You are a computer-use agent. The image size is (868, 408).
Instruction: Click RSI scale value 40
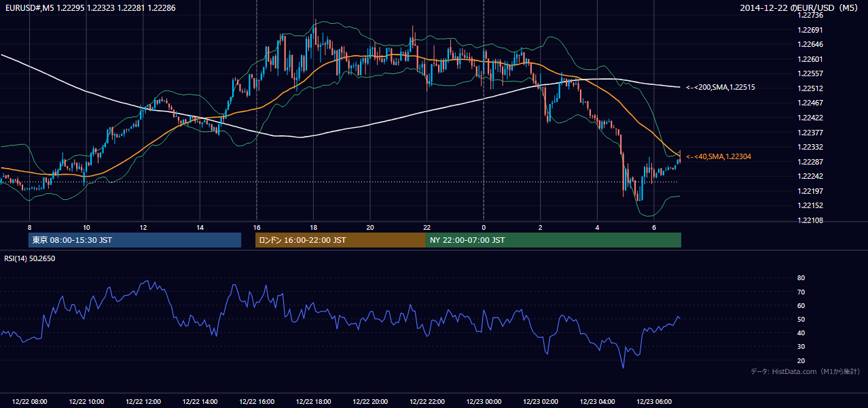click(x=801, y=333)
